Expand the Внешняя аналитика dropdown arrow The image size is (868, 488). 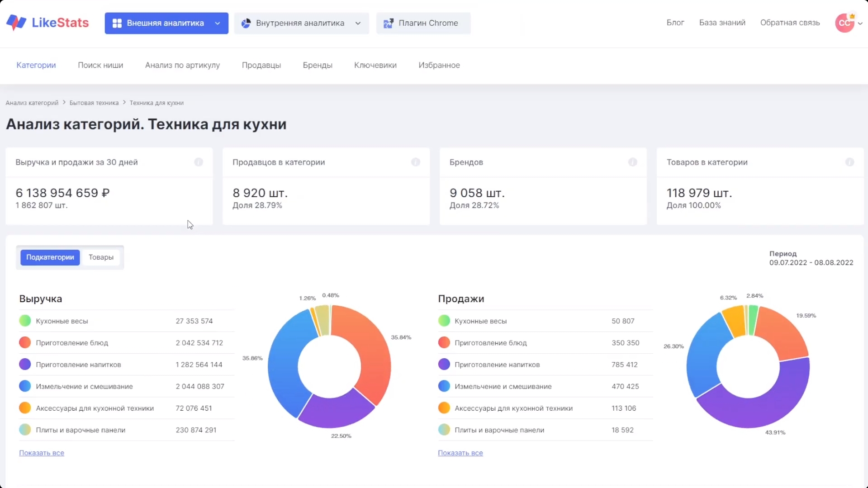[218, 24]
